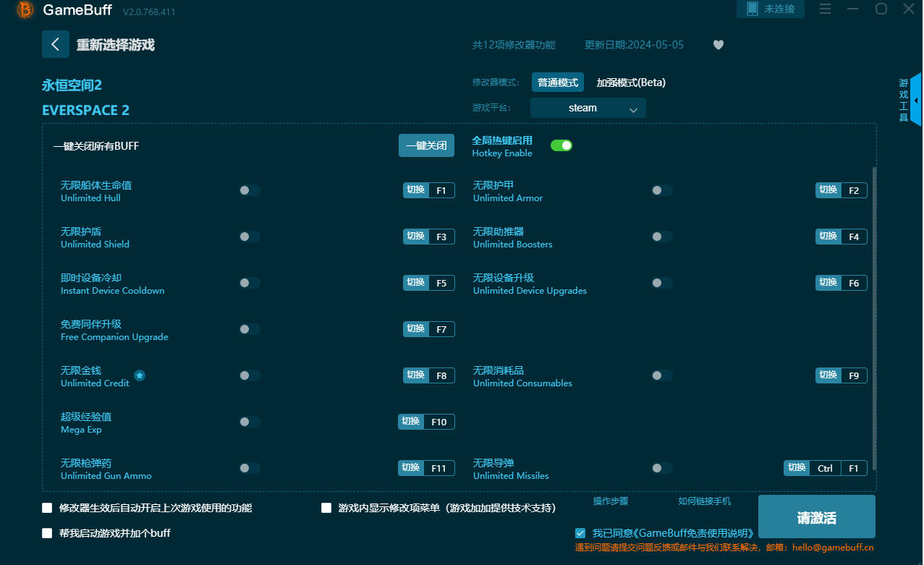Image resolution: width=924 pixels, height=565 pixels.
Task: Enable Unlimited Missiles toggle
Action: (x=662, y=468)
